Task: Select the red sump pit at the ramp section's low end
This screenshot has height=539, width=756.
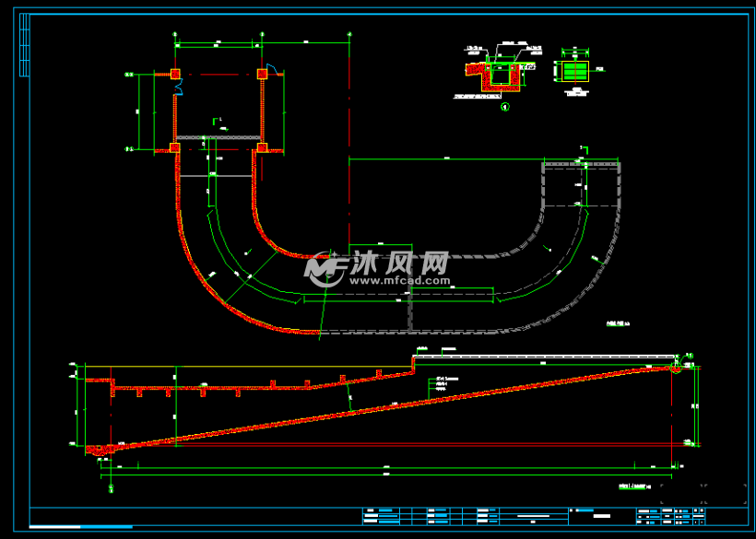Action: pos(99,451)
